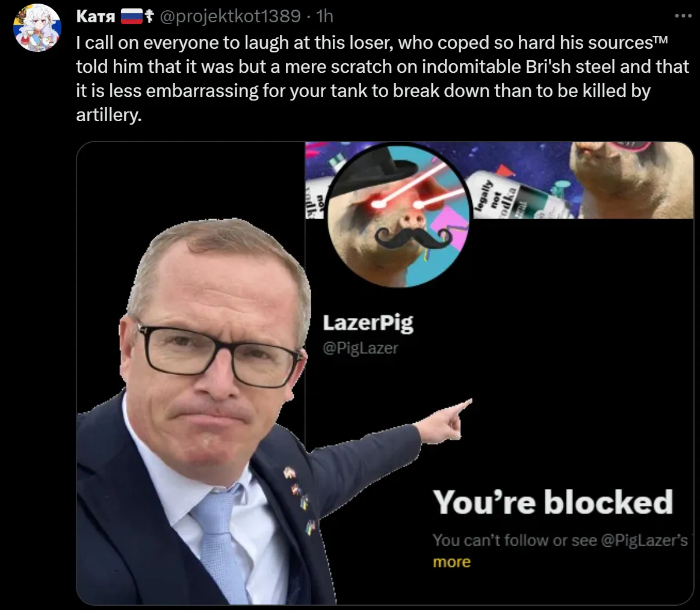Image resolution: width=700 pixels, height=610 pixels.
Task: Click the 'legally not vodka' bottle in banner
Action: pyautogui.click(x=518, y=196)
